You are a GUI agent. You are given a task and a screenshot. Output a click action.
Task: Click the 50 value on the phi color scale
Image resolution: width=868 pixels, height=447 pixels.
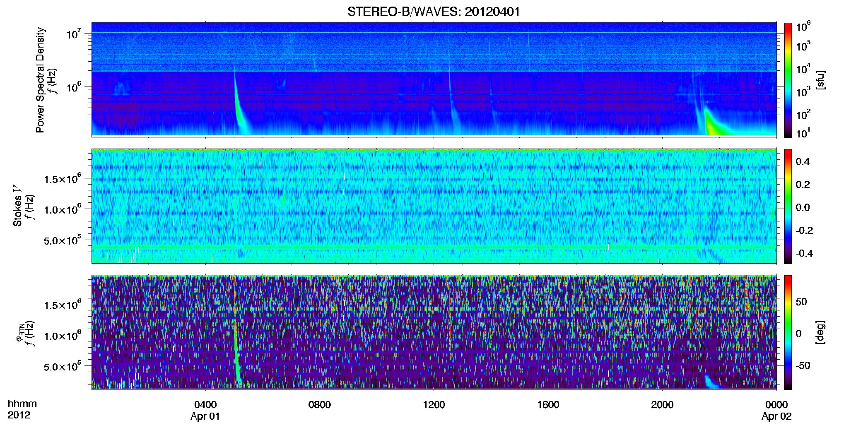pyautogui.click(x=801, y=302)
